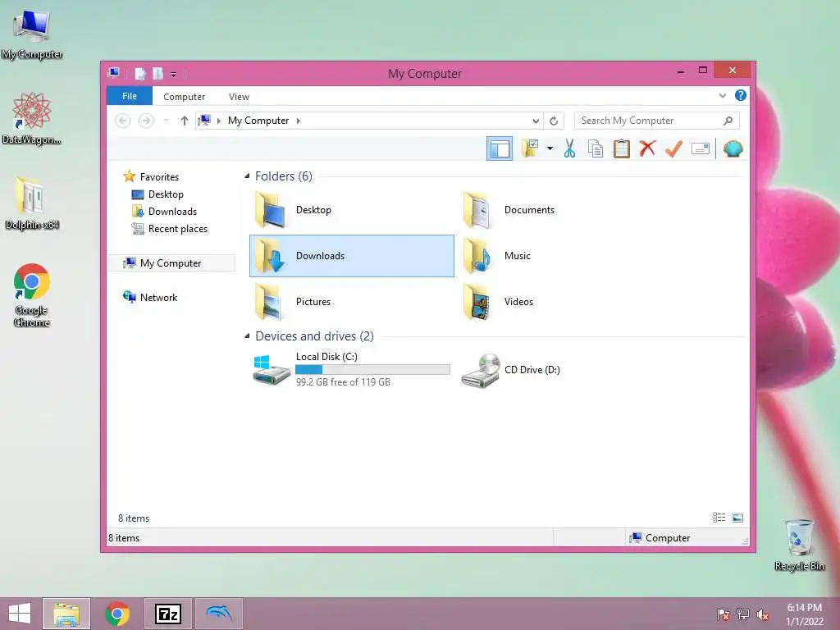Click the Copy icon in toolbar
Screen dimensions: 840x630
596,148
